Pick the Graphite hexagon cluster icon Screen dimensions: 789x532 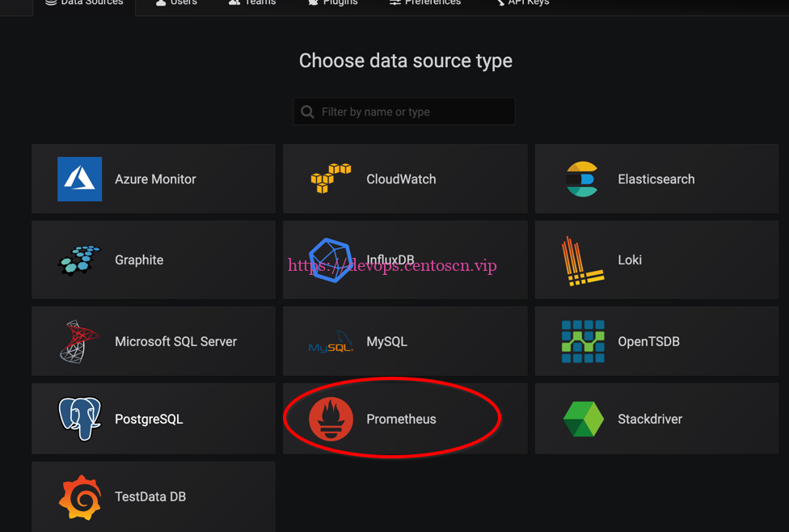(79, 260)
